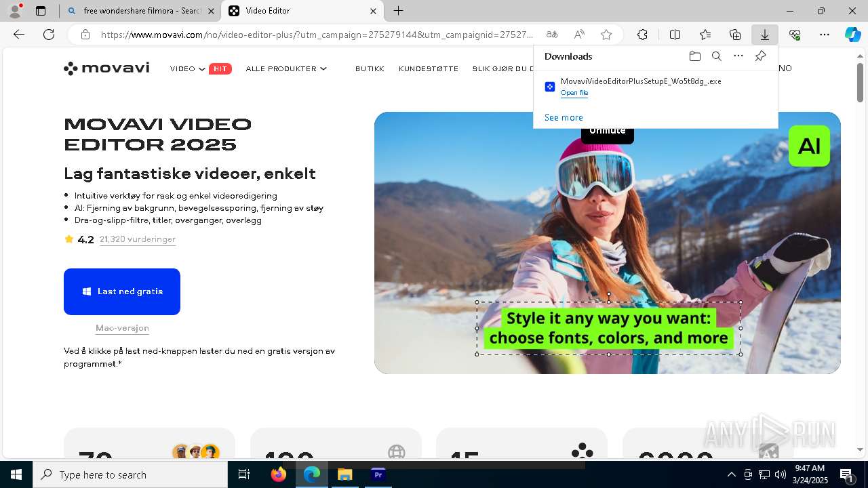Click the browser Back arrow
868x488 pixels.
(x=19, y=35)
